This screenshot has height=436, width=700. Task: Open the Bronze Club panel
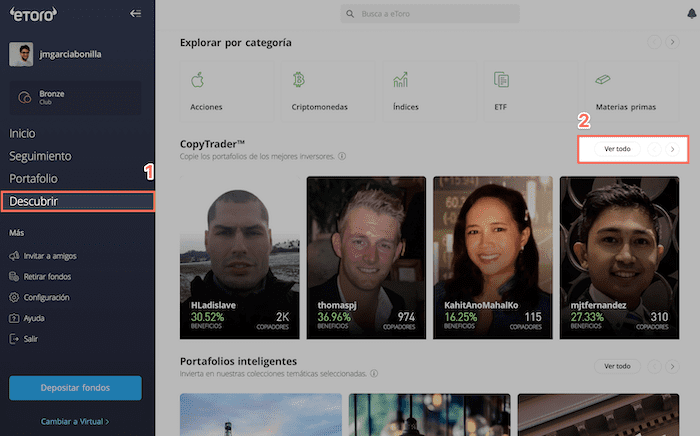click(x=75, y=97)
